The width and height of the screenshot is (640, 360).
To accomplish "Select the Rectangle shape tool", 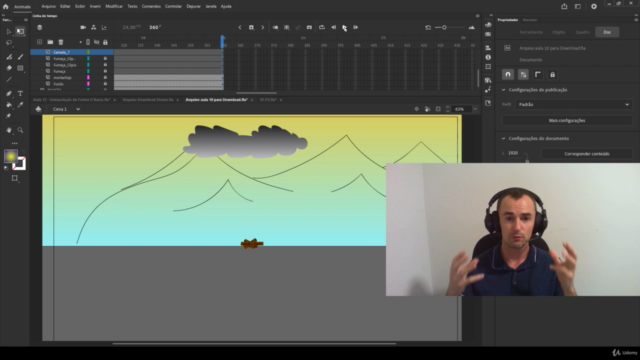I will click(20, 68).
